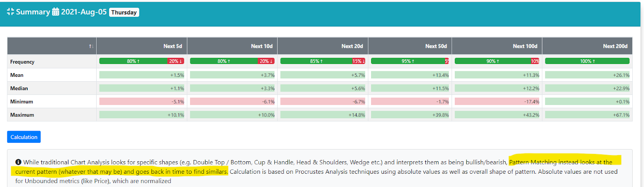The image size is (644, 187).
Task: Click the green 80% up bar under Next 5d
Action: click(133, 61)
